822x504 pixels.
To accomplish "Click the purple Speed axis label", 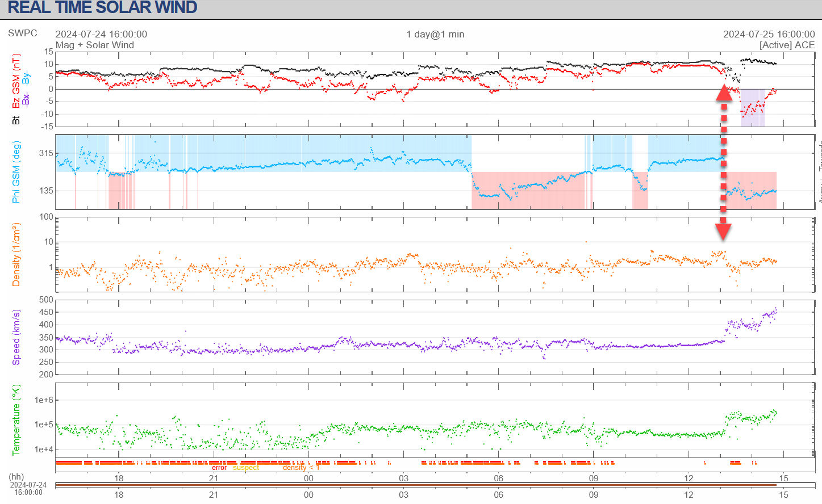I will 16,337.
